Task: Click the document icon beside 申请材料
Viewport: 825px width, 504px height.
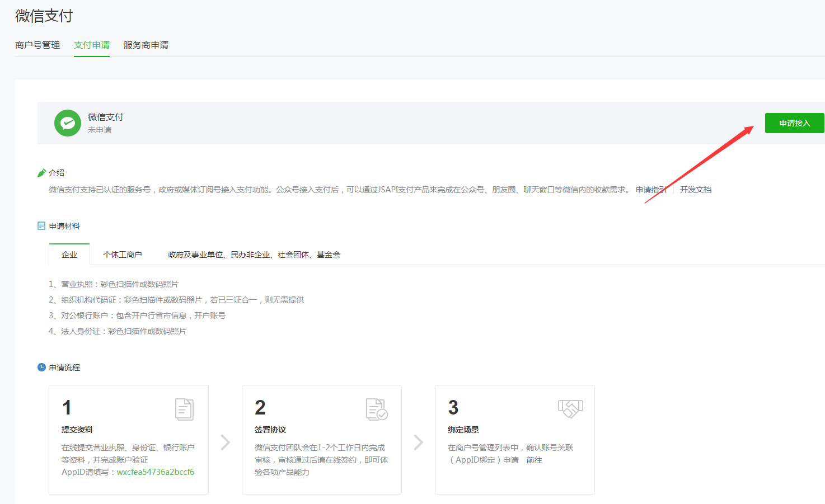Action: point(41,226)
